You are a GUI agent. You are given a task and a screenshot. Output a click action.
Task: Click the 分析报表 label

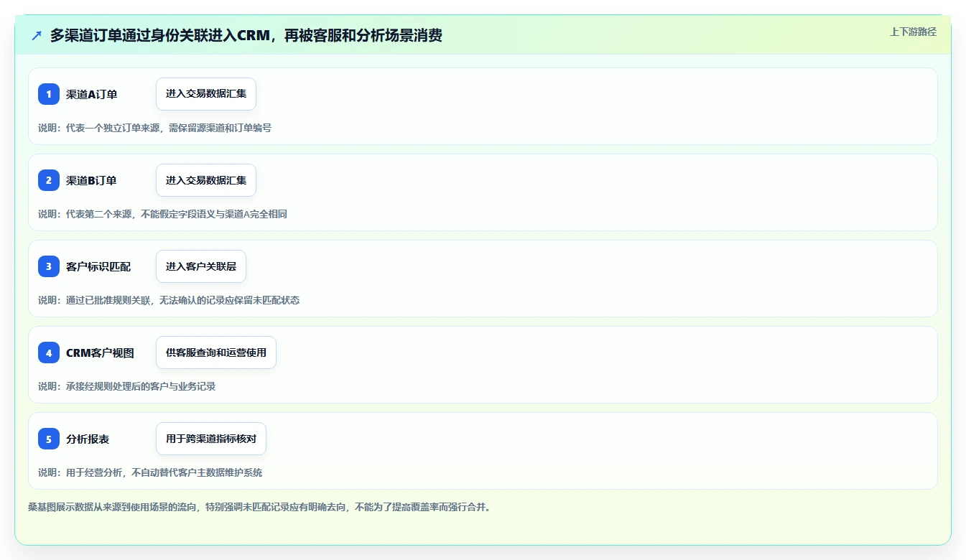point(88,439)
